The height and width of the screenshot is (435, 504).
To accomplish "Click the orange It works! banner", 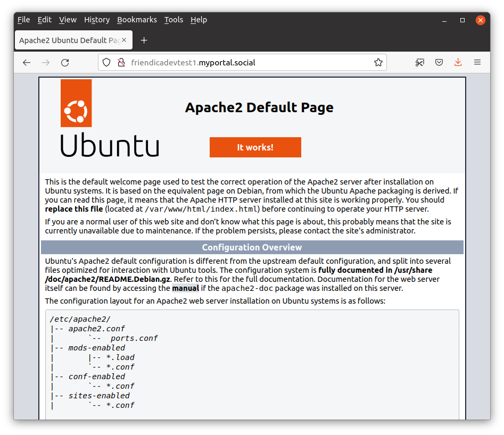I will (255, 147).
